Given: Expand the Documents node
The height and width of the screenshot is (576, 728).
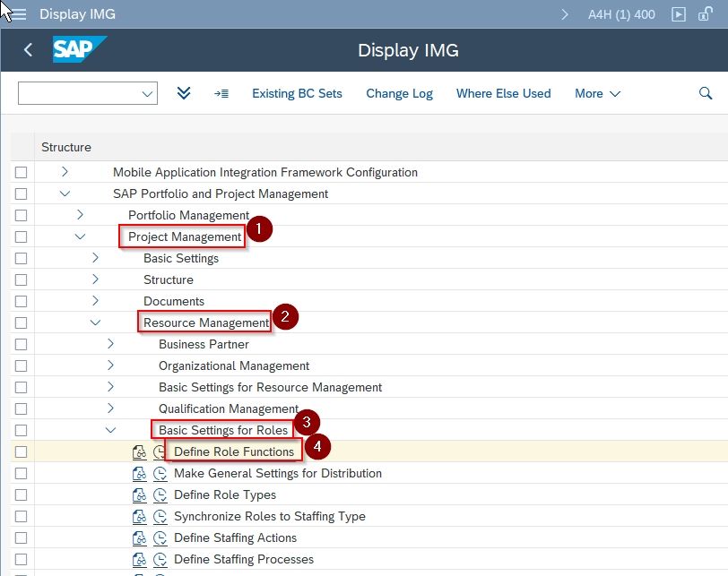Looking at the screenshot, I should 95,301.
